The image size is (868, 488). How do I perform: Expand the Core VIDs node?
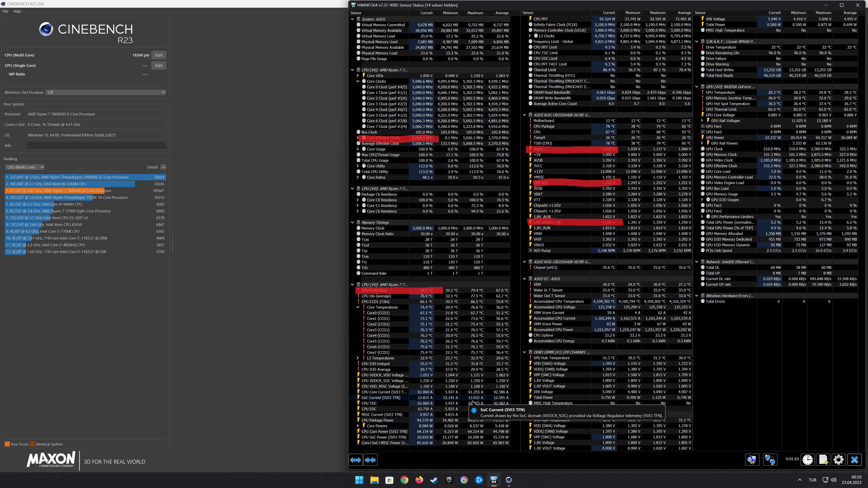(358, 75)
